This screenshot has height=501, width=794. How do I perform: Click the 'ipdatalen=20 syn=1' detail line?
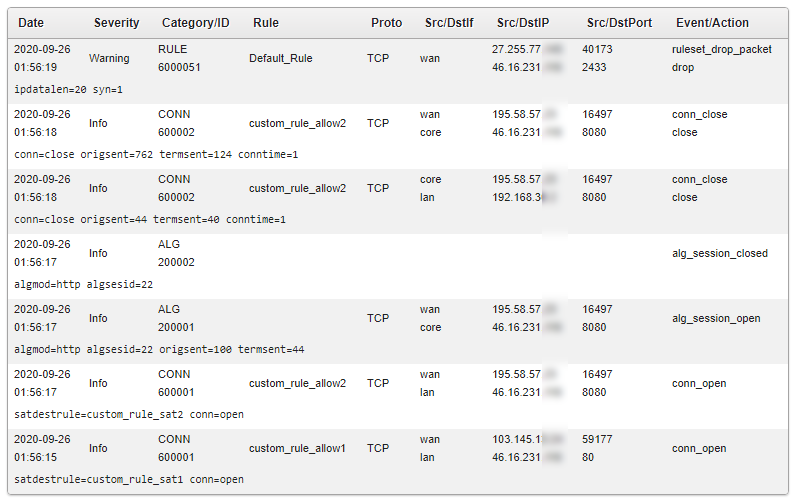tap(68, 90)
